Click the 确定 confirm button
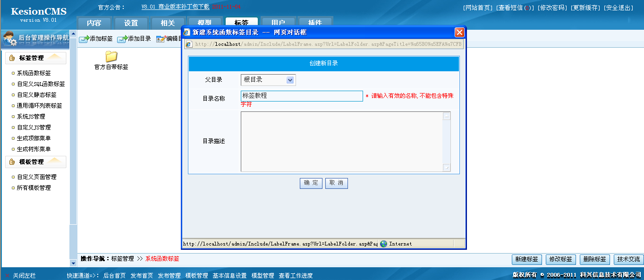Viewport: 644px width, 280px height. click(x=311, y=184)
